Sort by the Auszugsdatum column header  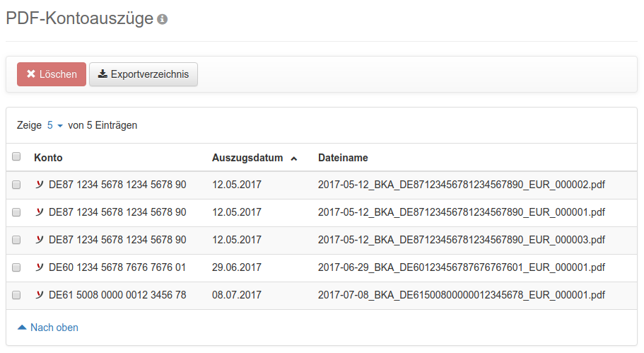pos(247,158)
